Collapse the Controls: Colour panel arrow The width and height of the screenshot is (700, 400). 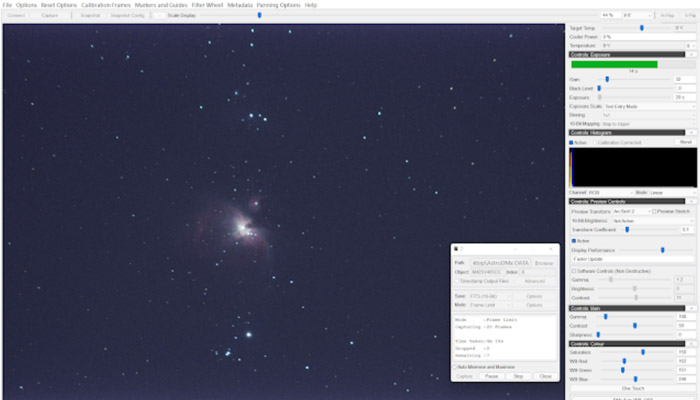click(691, 344)
